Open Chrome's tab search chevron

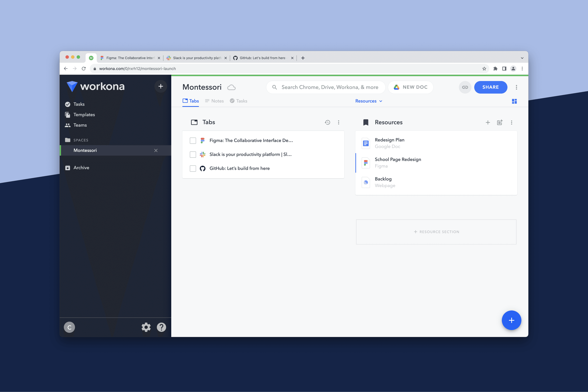tap(522, 58)
